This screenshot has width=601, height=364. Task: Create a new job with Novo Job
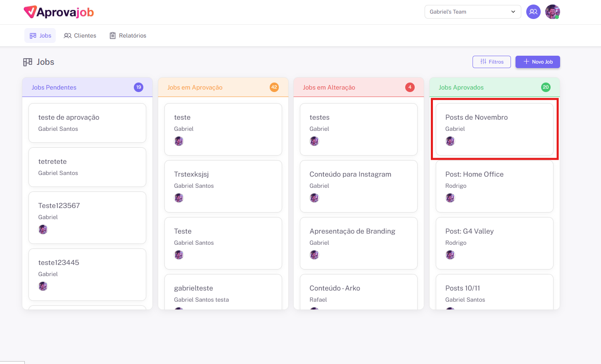(x=537, y=62)
